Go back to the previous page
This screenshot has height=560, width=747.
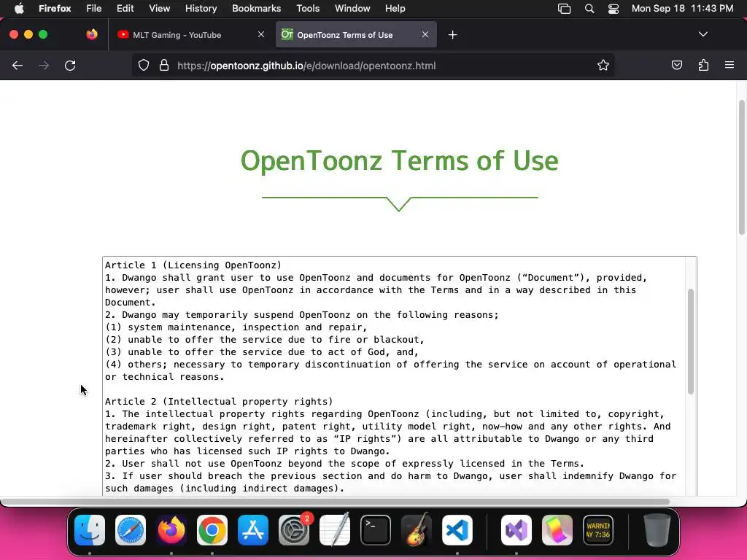[x=18, y=66]
